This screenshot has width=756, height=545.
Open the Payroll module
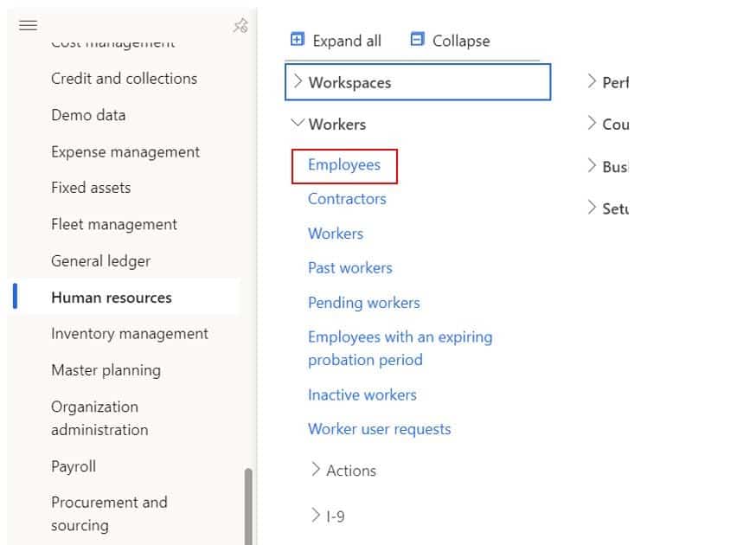74,466
